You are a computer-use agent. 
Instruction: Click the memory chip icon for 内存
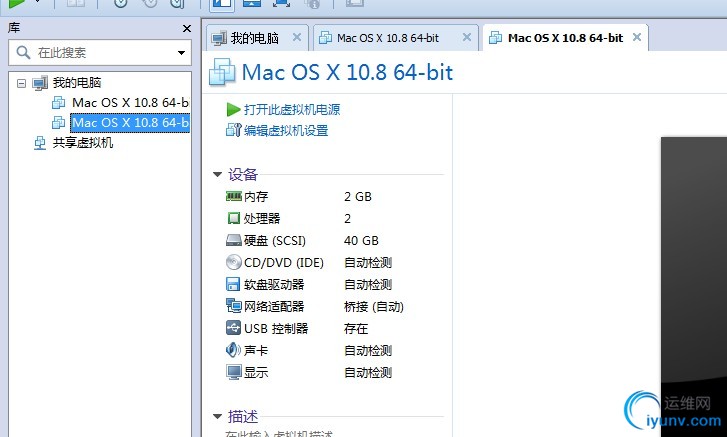(x=234, y=196)
